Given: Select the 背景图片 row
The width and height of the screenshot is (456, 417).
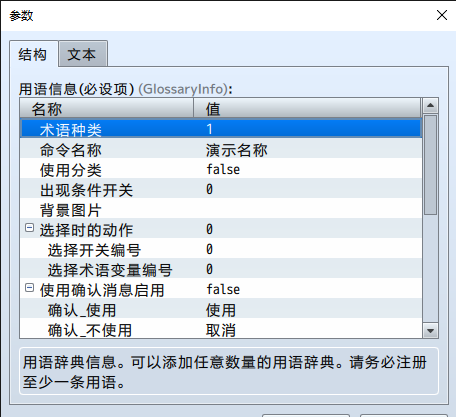Looking at the screenshot, I should (221, 209).
